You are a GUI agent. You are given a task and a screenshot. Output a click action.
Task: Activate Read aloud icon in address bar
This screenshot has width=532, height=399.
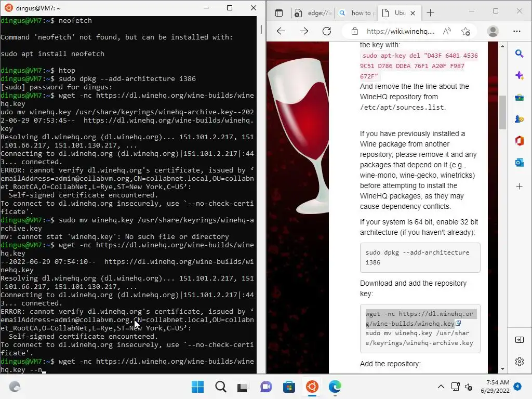coord(447,31)
